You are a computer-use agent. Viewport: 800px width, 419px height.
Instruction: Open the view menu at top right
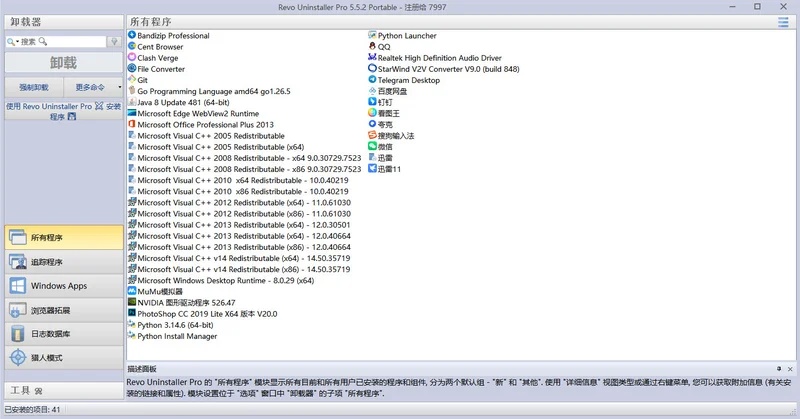tap(783, 22)
